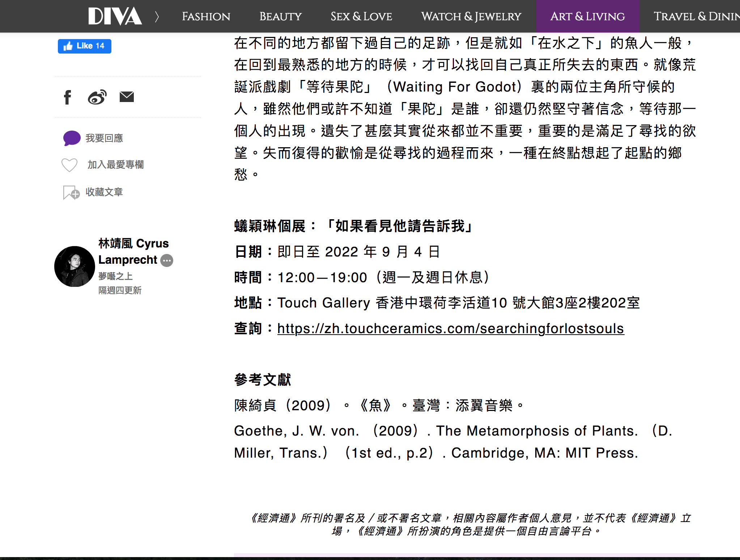Share article via Facebook icon
Image resolution: width=740 pixels, height=560 pixels.
pos(67,97)
